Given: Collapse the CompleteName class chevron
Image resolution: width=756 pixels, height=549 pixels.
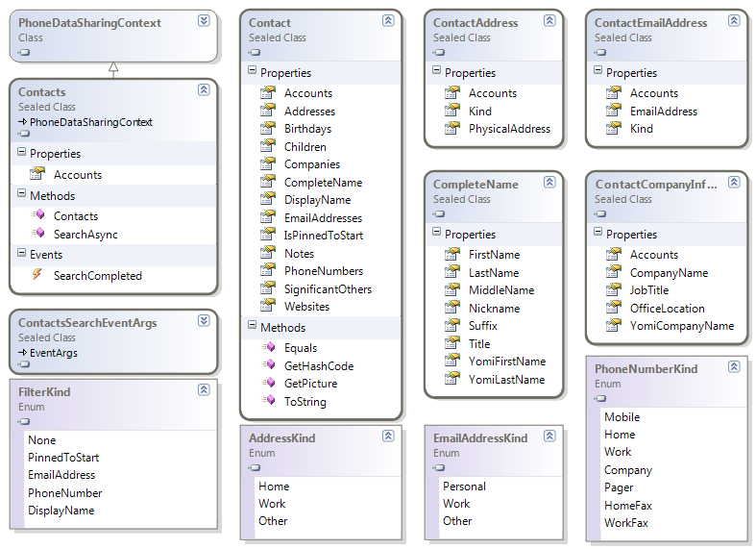Looking at the screenshot, I should pos(549,182).
